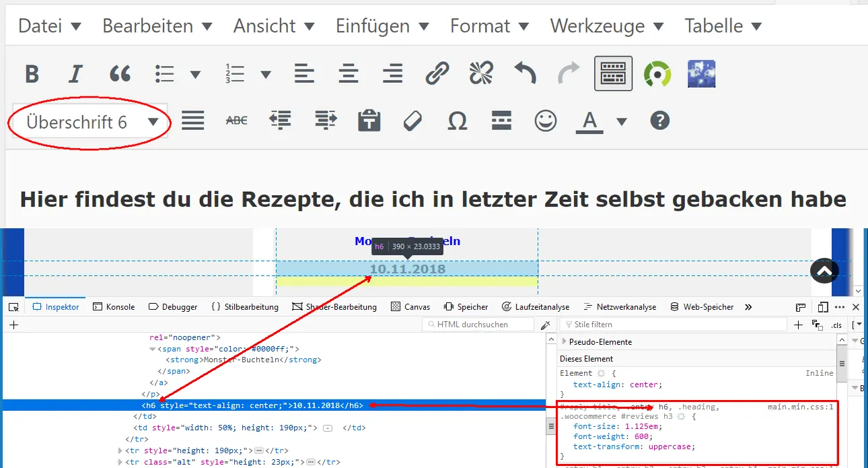The height and width of the screenshot is (468, 868).
Task: Toggle bold formatting in editor toolbar
Action: coord(32,73)
